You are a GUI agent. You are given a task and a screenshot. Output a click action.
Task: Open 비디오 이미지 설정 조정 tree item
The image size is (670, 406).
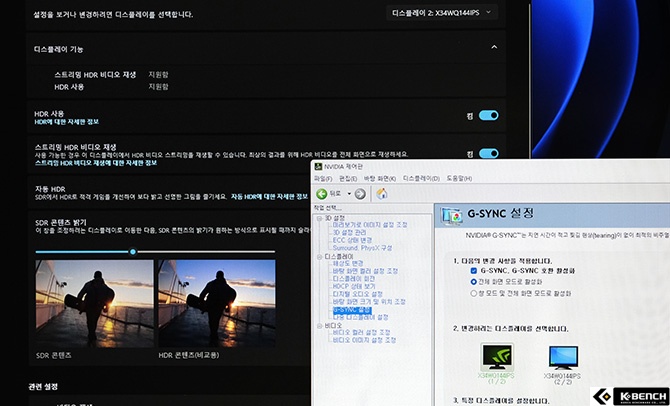tap(364, 340)
